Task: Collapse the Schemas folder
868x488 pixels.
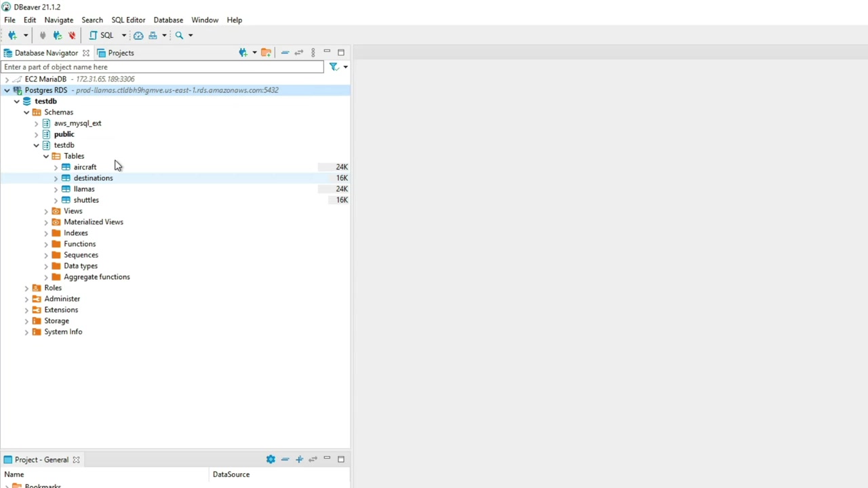Action: [x=26, y=112]
